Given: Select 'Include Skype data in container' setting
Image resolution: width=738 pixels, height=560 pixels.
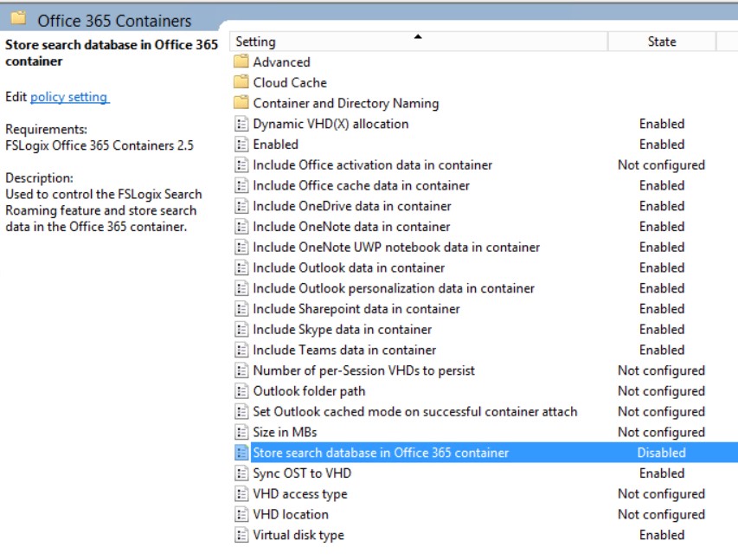Looking at the screenshot, I should pos(342,330).
